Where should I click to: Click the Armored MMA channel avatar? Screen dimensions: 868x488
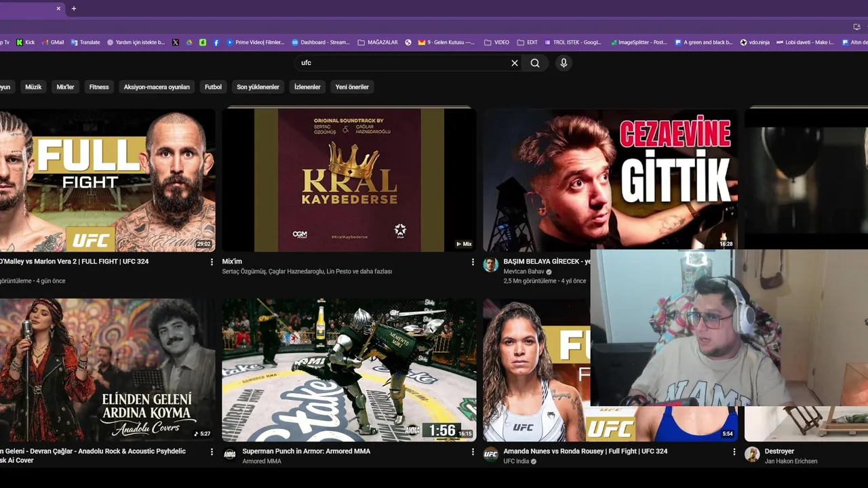point(230,454)
